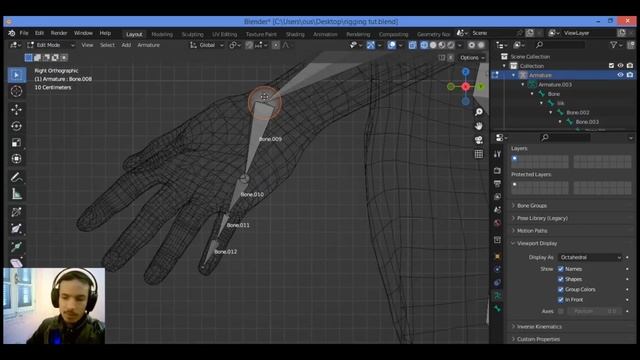Open the Output properties tab icon

point(497,184)
